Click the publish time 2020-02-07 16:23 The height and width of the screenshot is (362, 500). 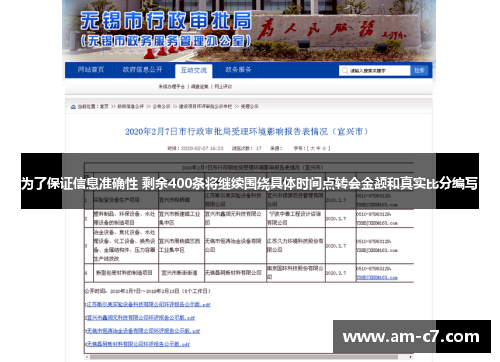202,148
